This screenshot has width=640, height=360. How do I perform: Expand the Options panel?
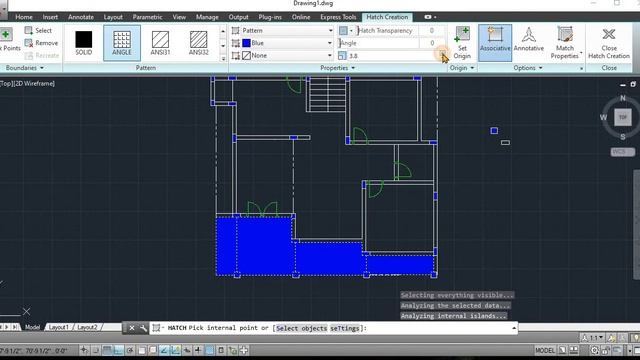pyautogui.click(x=528, y=68)
